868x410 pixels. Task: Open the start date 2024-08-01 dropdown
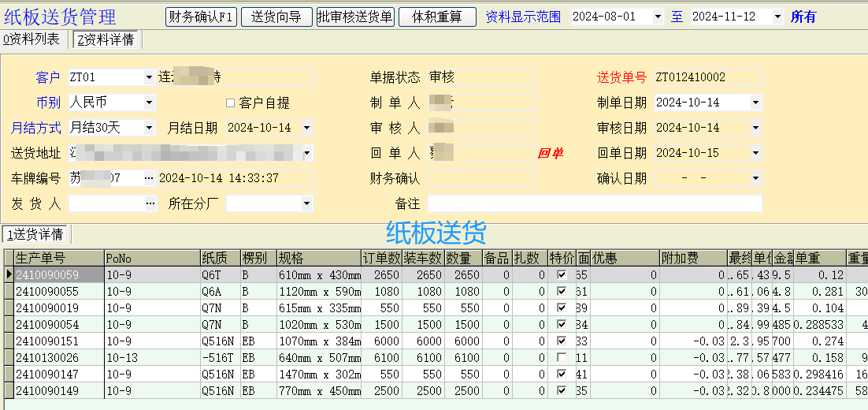click(658, 17)
